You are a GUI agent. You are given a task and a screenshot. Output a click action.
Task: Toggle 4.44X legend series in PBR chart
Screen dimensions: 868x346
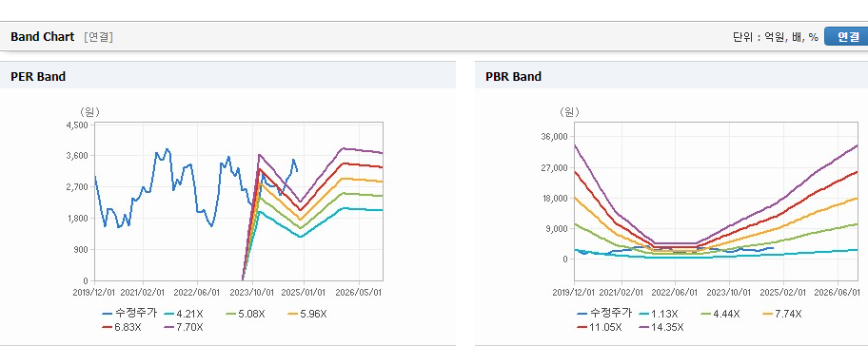pos(720,314)
